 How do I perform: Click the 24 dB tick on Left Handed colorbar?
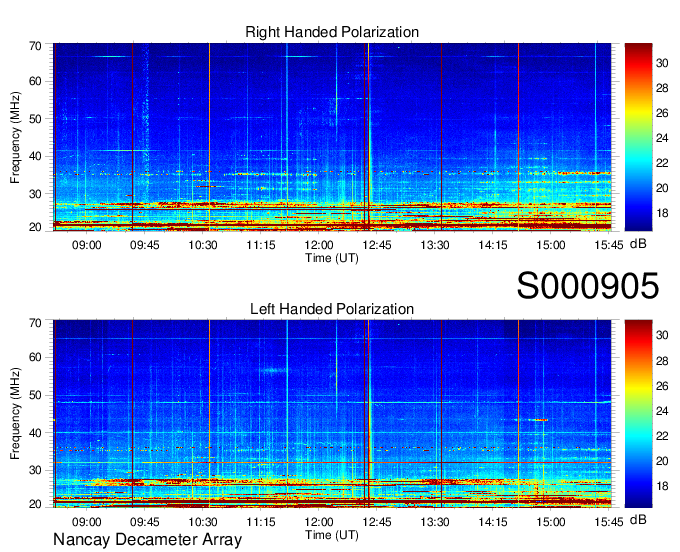pyautogui.click(x=662, y=411)
